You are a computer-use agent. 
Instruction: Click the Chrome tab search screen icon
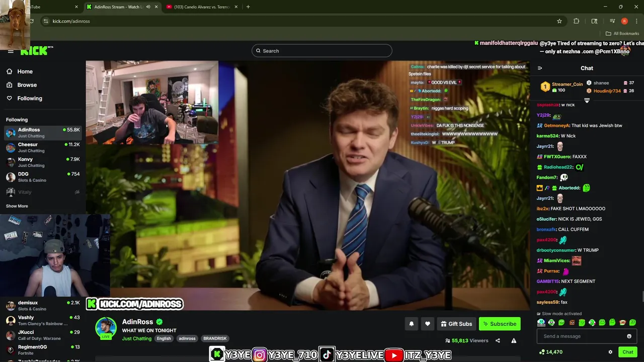594,21
